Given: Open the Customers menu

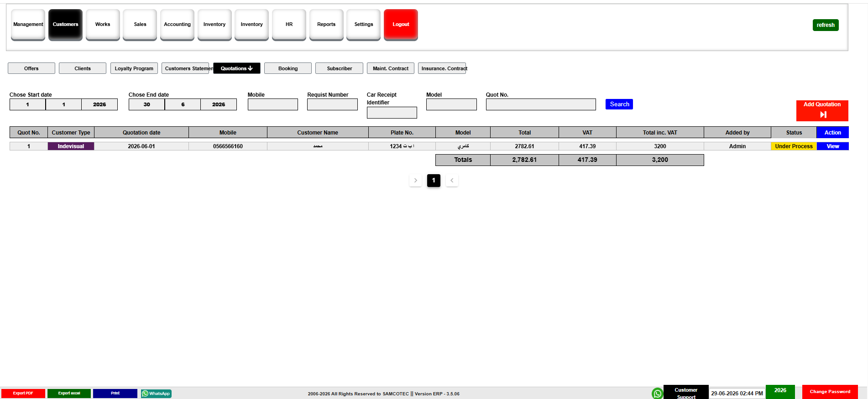Looking at the screenshot, I should pos(65,25).
